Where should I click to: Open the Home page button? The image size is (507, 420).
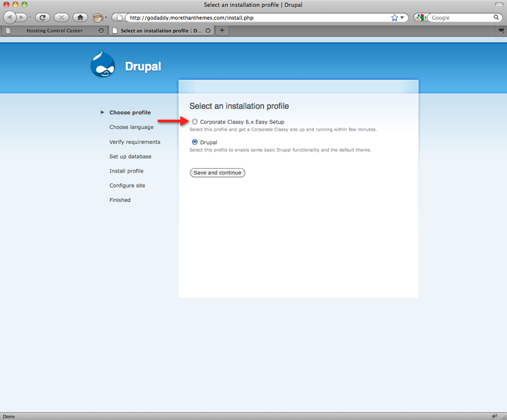[x=80, y=17]
